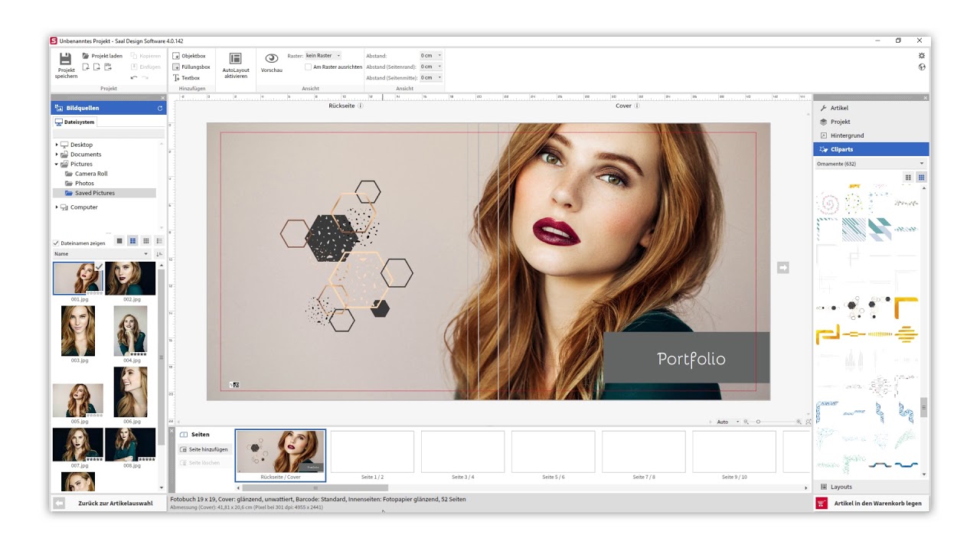Screen dimensions: 980x551
Task: Click zoom in magnifier
Action: (x=799, y=422)
